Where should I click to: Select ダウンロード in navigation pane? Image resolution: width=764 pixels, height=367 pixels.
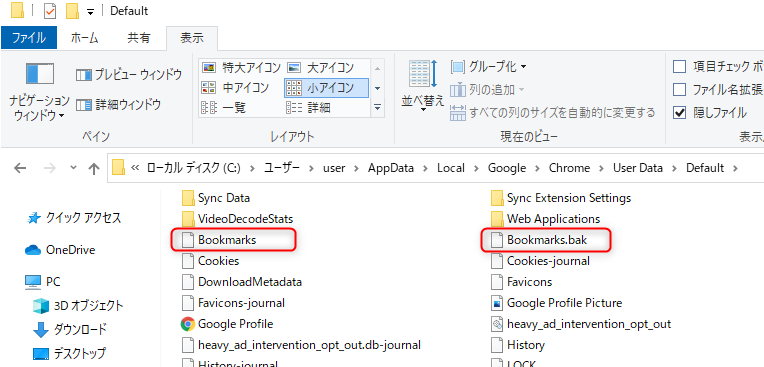tap(69, 329)
